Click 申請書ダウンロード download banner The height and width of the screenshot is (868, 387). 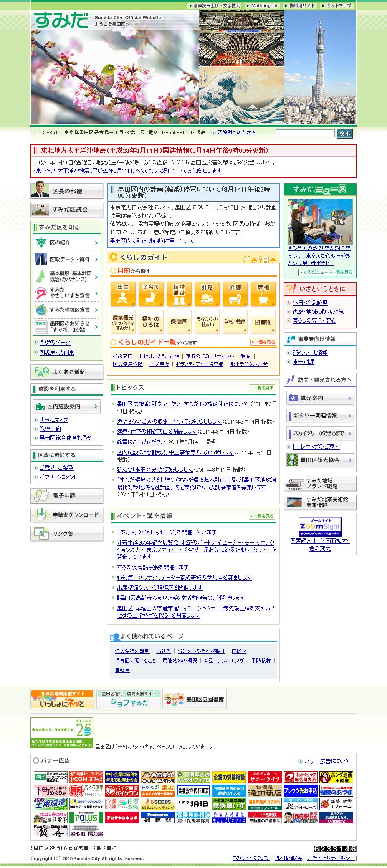point(67,515)
